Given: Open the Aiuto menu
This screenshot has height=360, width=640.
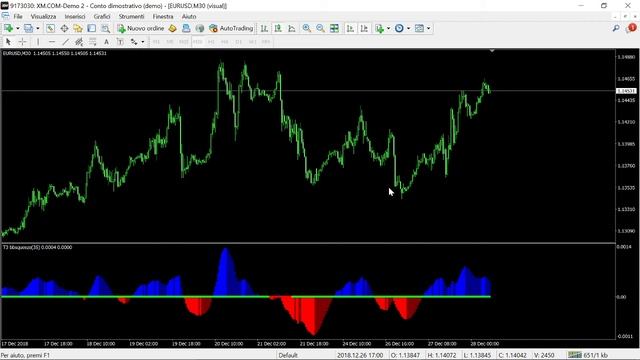Looking at the screenshot, I should (189, 16).
